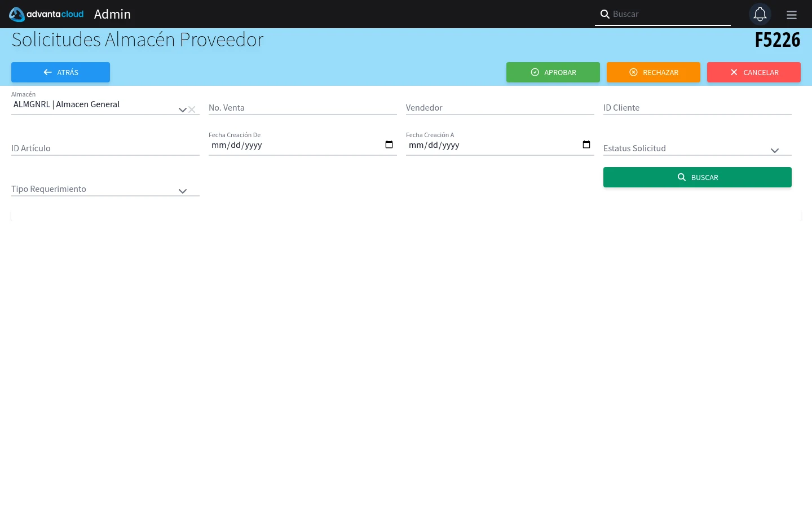Screen dimensions: 812x508
Task: Click the 'ALMGNRL | Almacen General' value
Action: (x=67, y=104)
